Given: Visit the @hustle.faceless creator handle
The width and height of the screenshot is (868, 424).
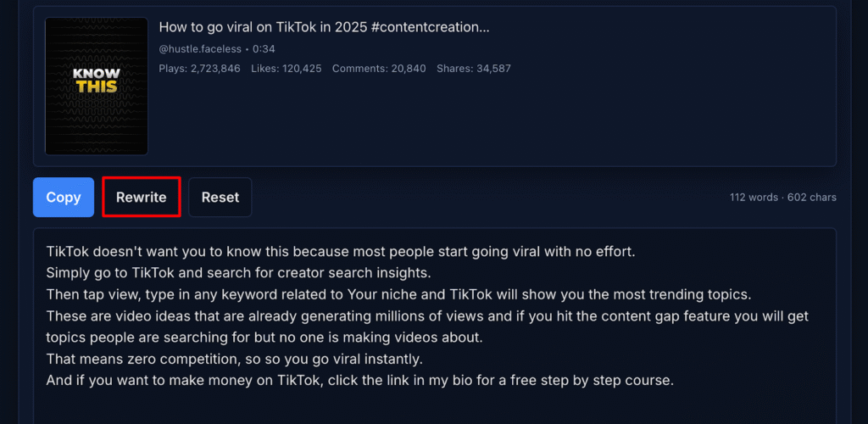Looking at the screenshot, I should point(200,49).
